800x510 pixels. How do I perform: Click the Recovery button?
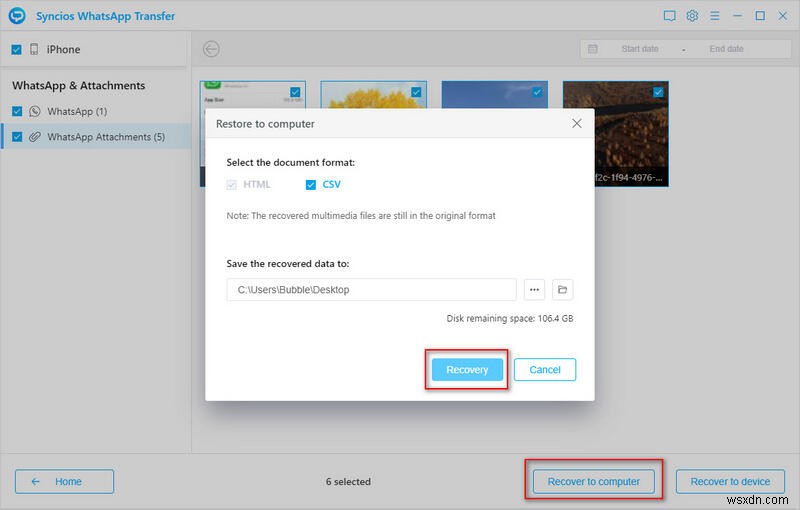[x=467, y=370]
